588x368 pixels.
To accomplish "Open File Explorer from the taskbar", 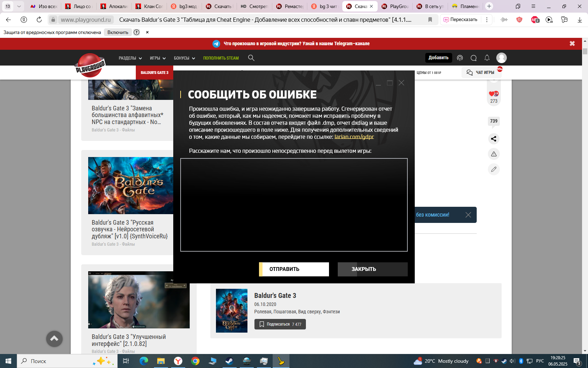I will [x=161, y=361].
